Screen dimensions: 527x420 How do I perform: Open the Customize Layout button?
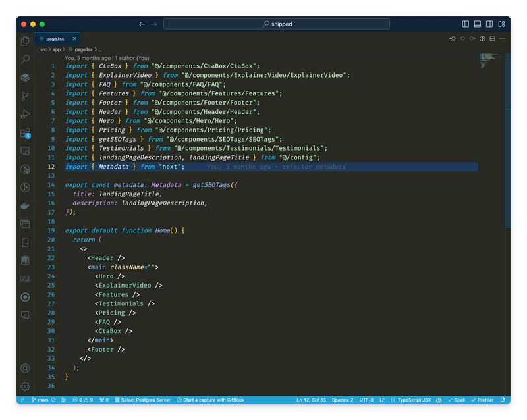coord(501,24)
